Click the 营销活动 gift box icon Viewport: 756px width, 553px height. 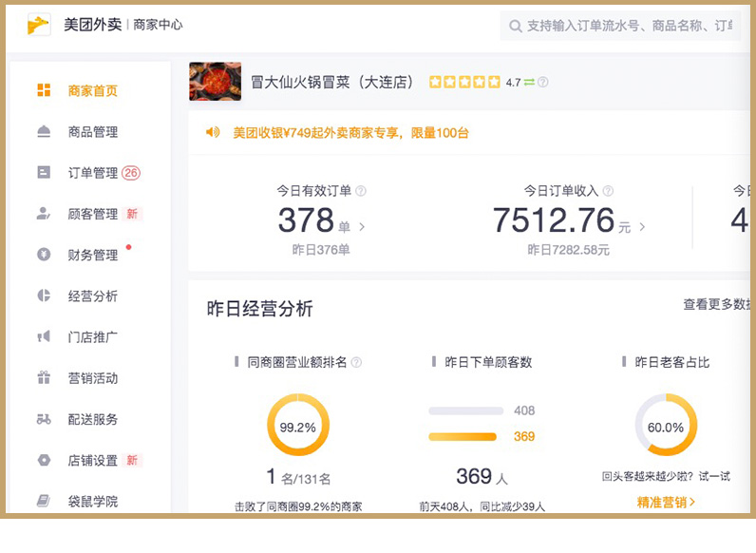click(x=44, y=377)
